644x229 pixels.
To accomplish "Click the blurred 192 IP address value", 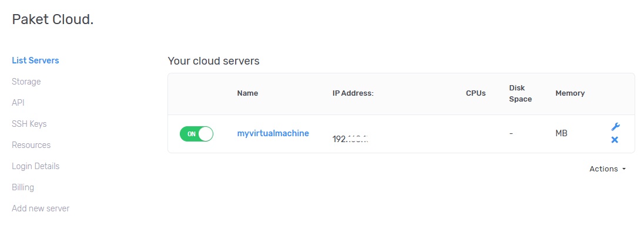I will pyautogui.click(x=350, y=139).
